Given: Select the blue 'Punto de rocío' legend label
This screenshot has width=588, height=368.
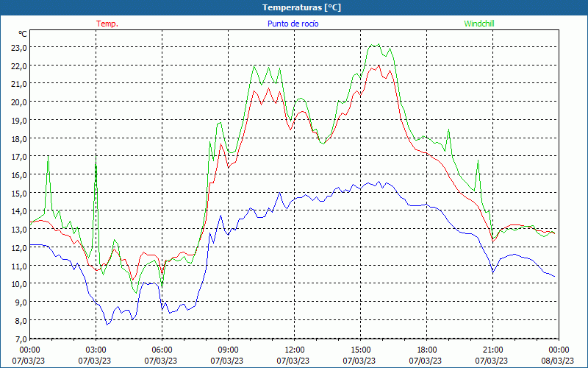Looking at the screenshot, I should coord(293,24).
